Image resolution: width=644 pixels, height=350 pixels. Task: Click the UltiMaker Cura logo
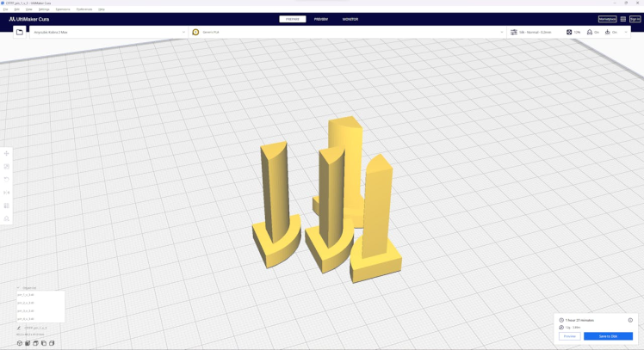(x=29, y=19)
